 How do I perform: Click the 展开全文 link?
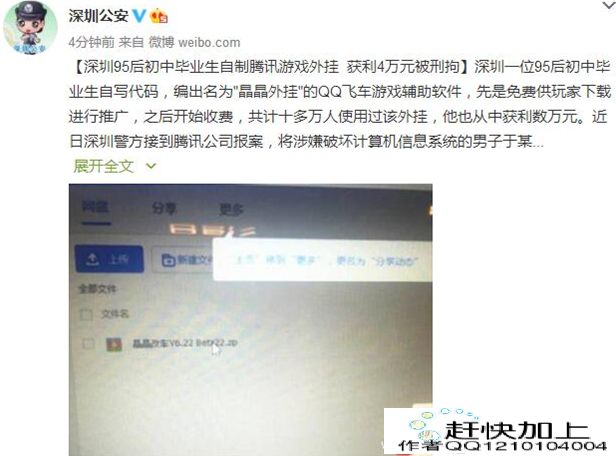click(104, 167)
